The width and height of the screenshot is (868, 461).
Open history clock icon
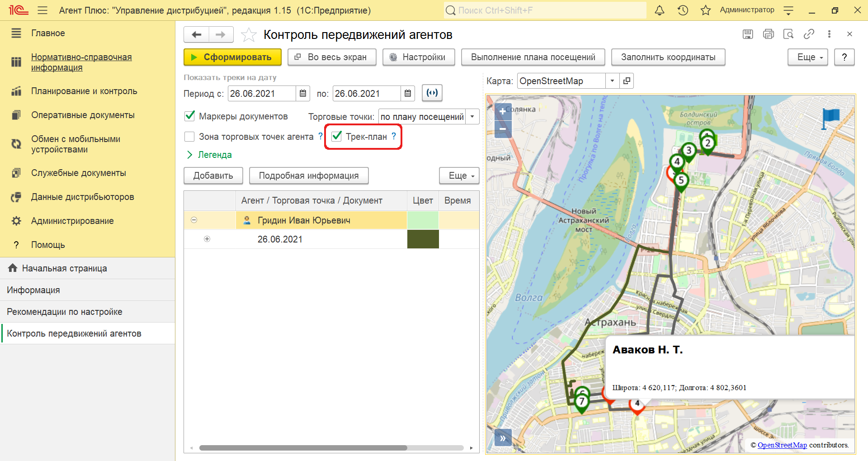click(683, 10)
